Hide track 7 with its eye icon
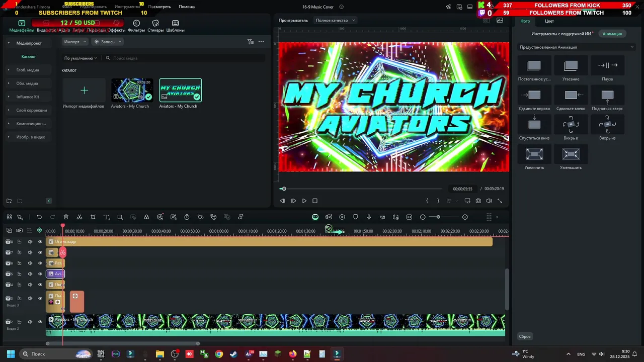The image size is (644, 362). (x=40, y=252)
